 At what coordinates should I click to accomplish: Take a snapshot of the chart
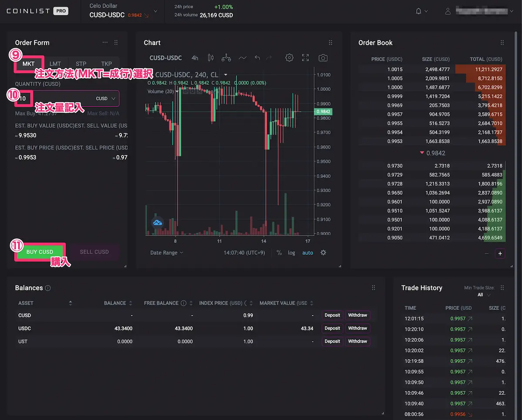pyautogui.click(x=323, y=58)
